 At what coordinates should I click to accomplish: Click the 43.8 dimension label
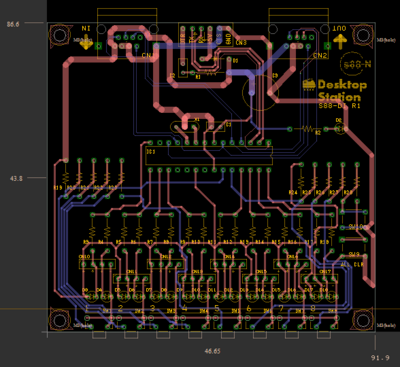[x=16, y=178]
